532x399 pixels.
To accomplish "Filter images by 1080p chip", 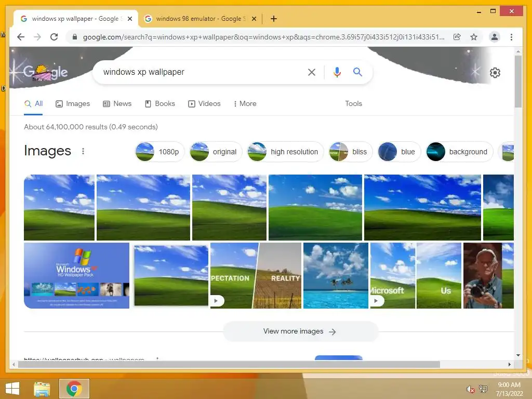I will 159,152.
